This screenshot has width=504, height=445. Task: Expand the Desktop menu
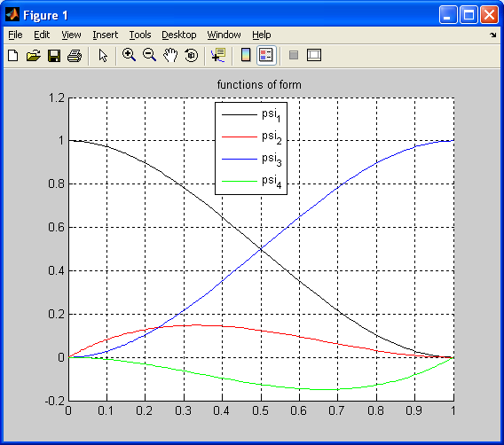coord(179,35)
